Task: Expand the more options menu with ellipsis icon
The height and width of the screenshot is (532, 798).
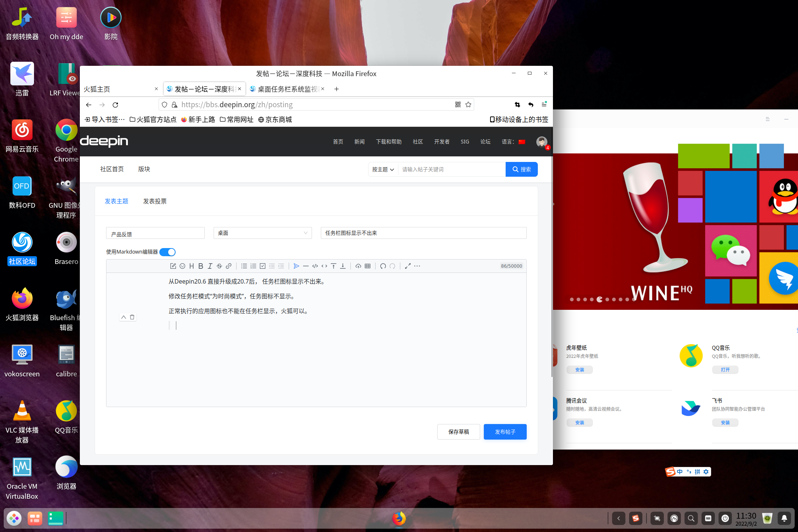Action: point(417,266)
